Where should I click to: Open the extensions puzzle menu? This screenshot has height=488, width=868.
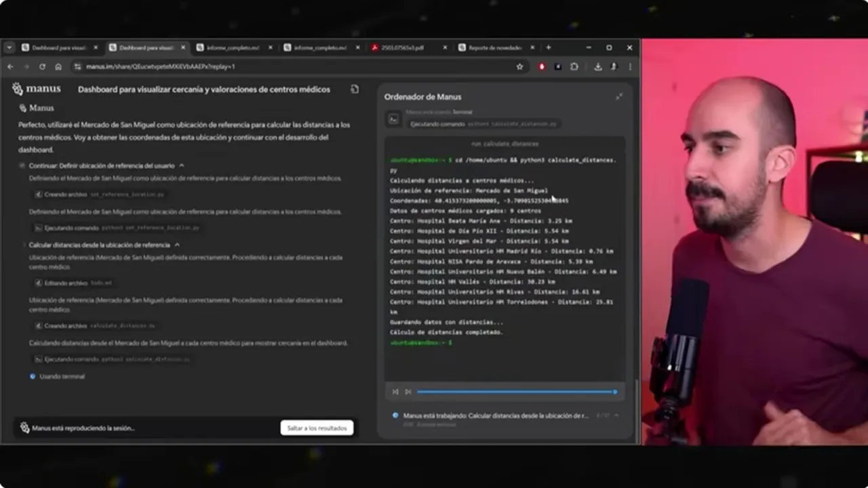coord(574,66)
